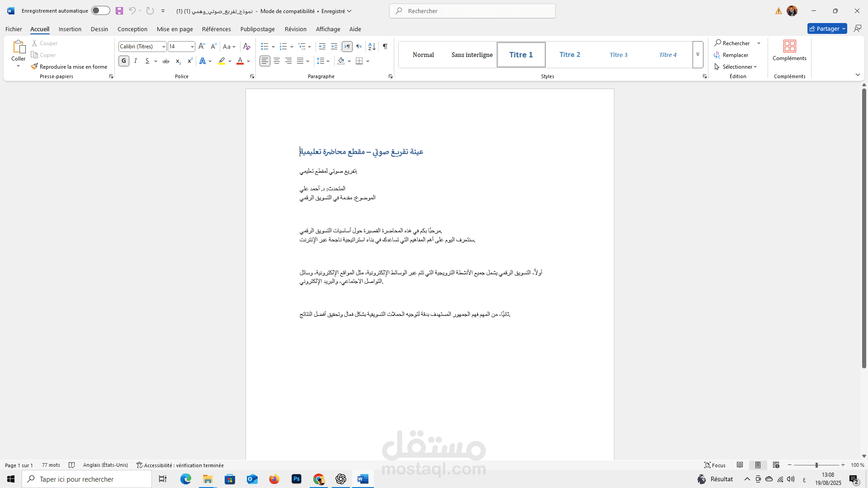Open spelling check icon in status bar
868x488 pixels.
click(x=71, y=465)
